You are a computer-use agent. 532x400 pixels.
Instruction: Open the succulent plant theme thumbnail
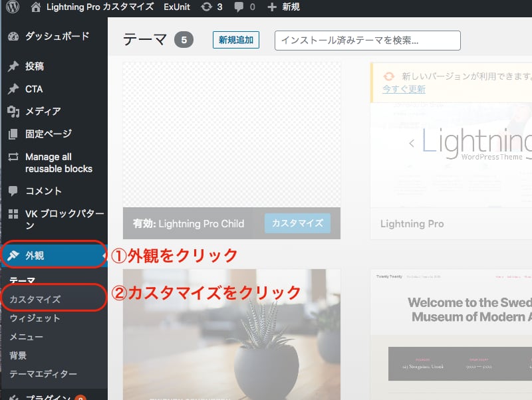tap(231, 335)
